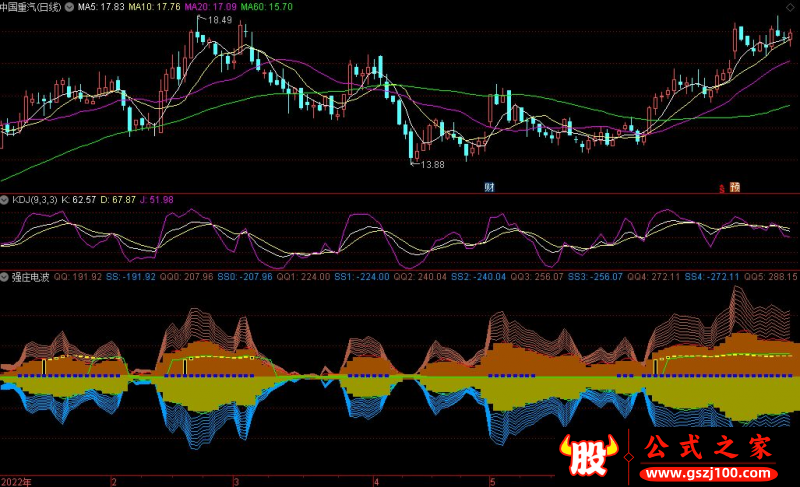Click the J: 51.98 value
800x487 pixels.
[x=157, y=200]
